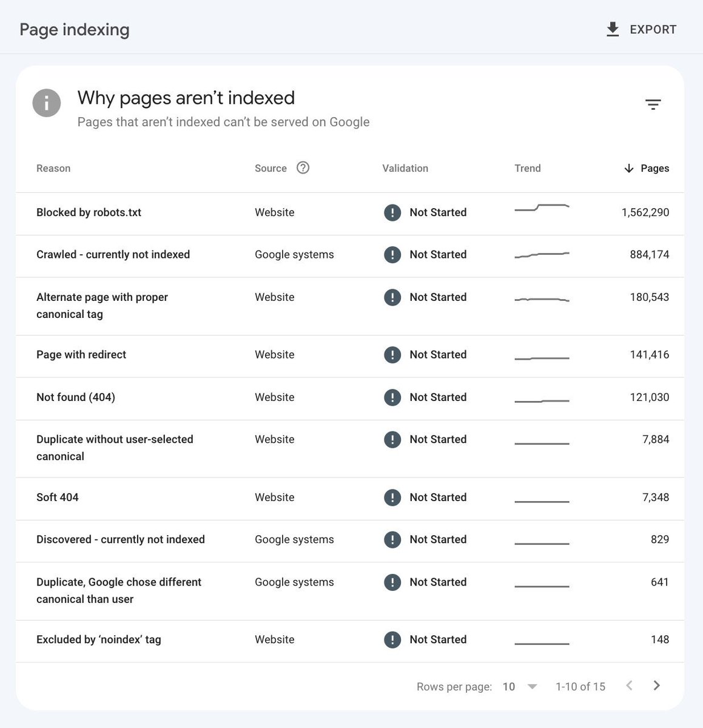The image size is (703, 728).
Task: Open the filter rows icon
Action: coord(653,104)
